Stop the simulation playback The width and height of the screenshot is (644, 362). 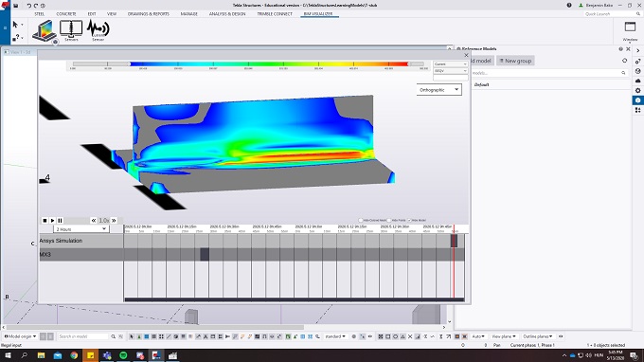coord(45,221)
